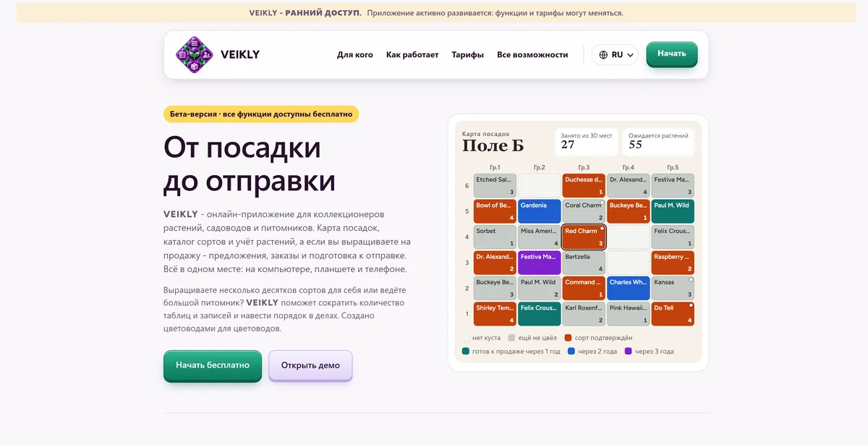The height and width of the screenshot is (445, 868).
Task: Select the 'Kansas' cell
Action: 673,288
